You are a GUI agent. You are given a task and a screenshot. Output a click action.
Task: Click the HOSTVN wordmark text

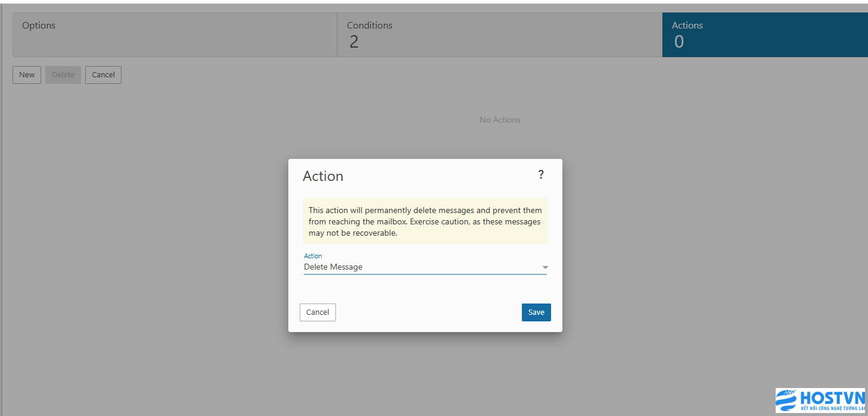(x=832, y=397)
